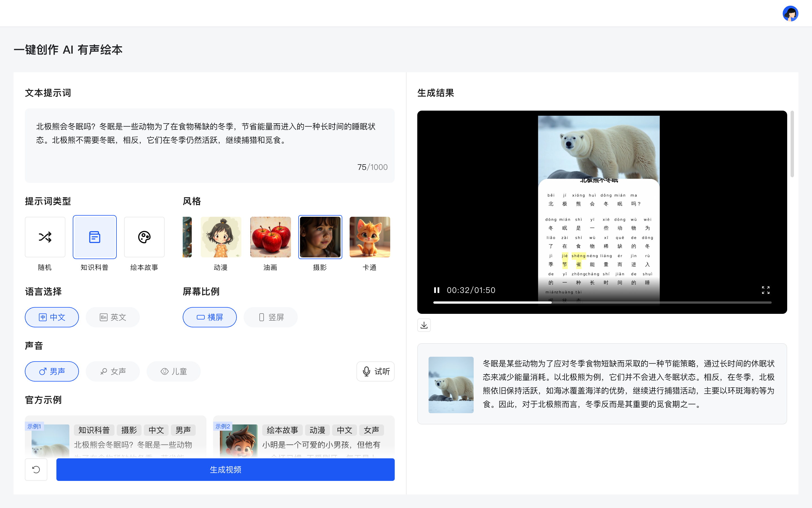Click the result summary polar bear thumbnail
Image resolution: width=812 pixels, height=508 pixels.
(x=451, y=385)
